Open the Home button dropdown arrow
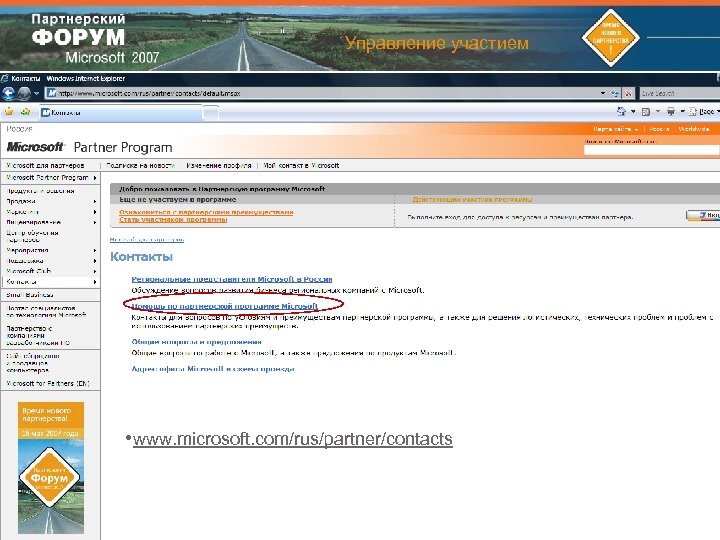 pos(633,112)
